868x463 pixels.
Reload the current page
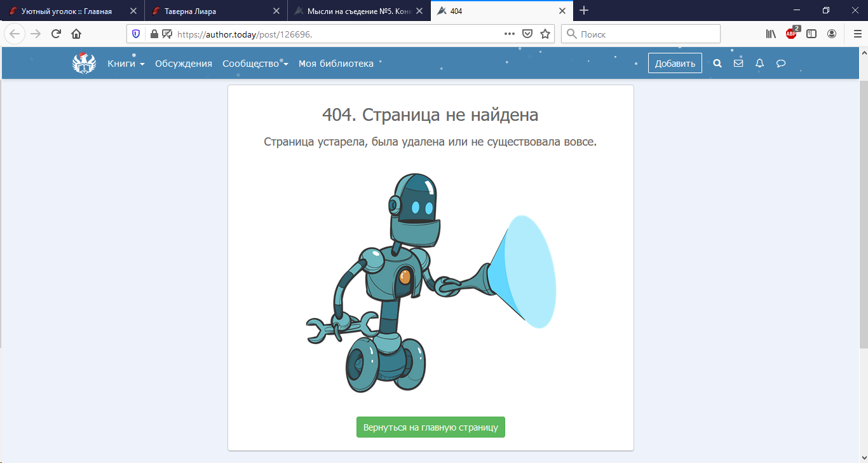point(56,34)
